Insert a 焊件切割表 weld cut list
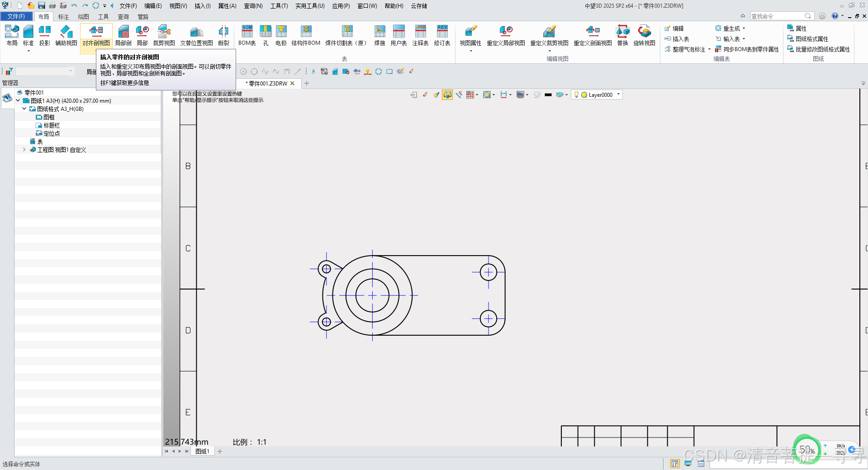Image resolution: width=868 pixels, height=470 pixels. tap(347, 36)
